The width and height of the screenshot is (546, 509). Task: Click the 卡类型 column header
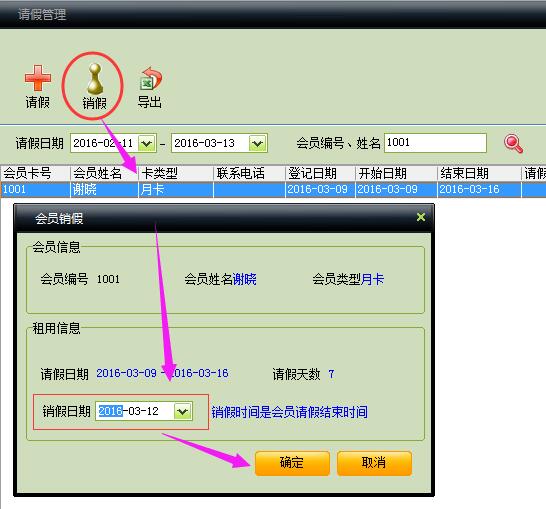click(x=176, y=173)
